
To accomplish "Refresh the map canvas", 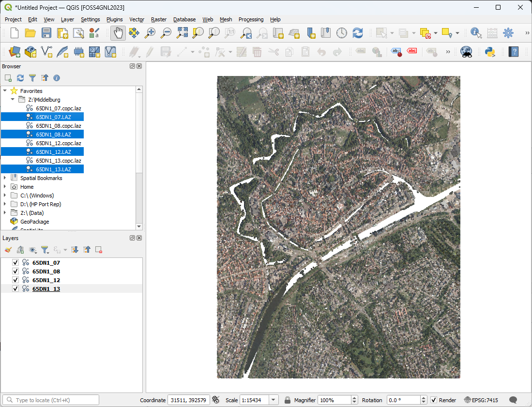I will click(358, 33).
